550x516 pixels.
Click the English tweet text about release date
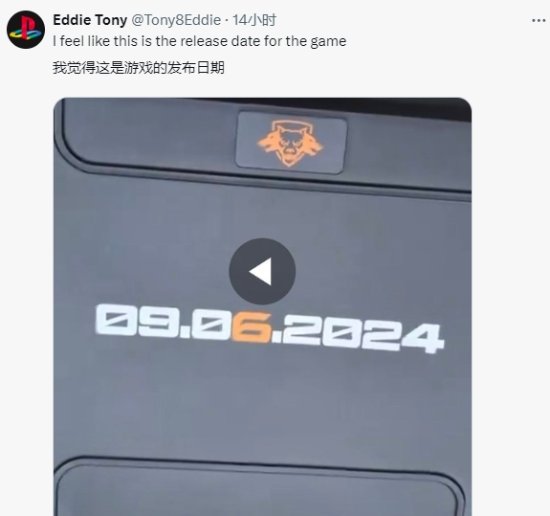pos(199,41)
